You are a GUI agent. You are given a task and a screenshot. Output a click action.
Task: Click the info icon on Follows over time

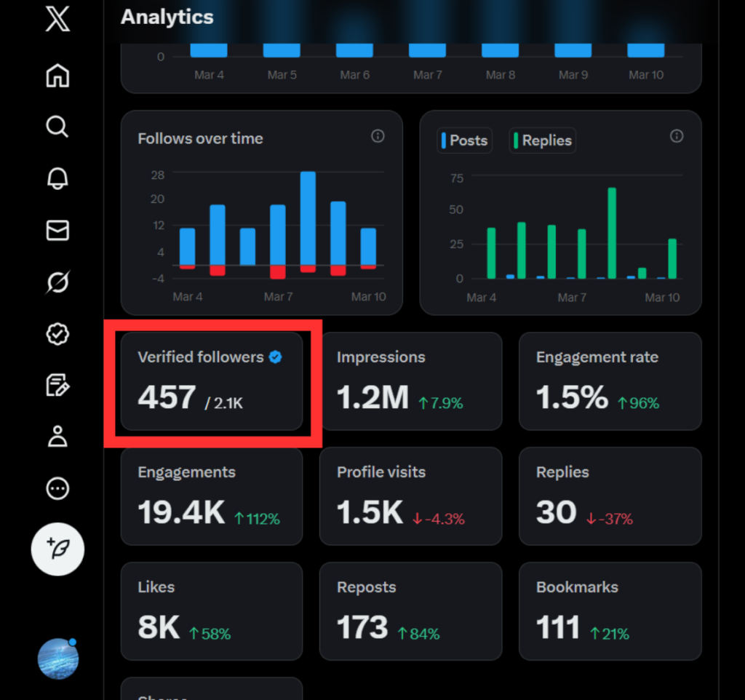pyautogui.click(x=378, y=136)
